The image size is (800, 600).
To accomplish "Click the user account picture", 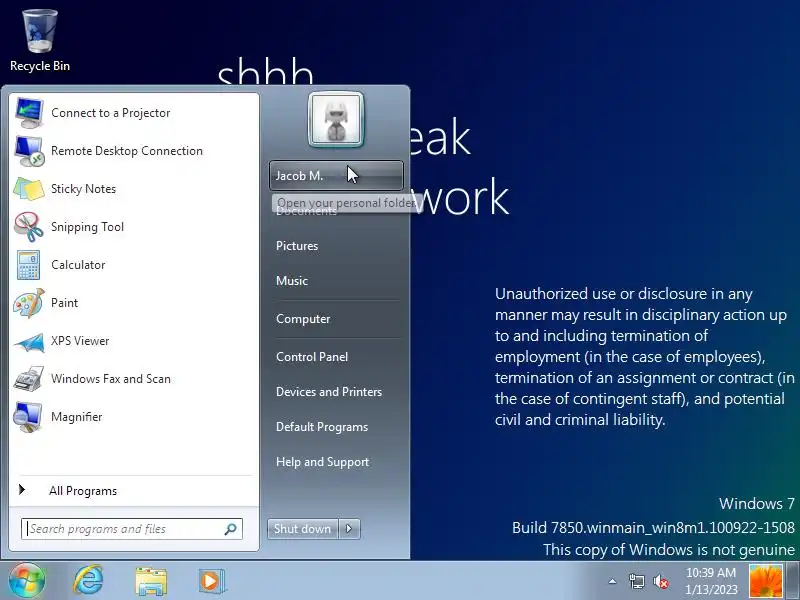I will [336, 120].
